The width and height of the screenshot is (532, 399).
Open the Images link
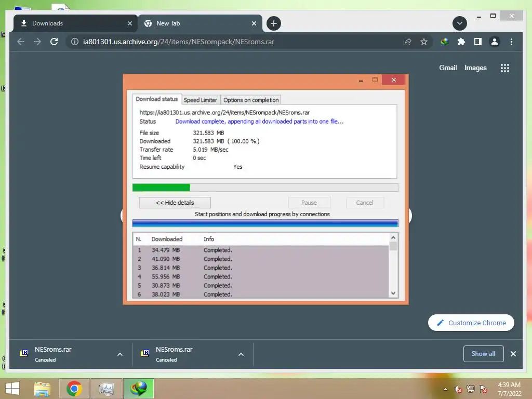coord(475,68)
